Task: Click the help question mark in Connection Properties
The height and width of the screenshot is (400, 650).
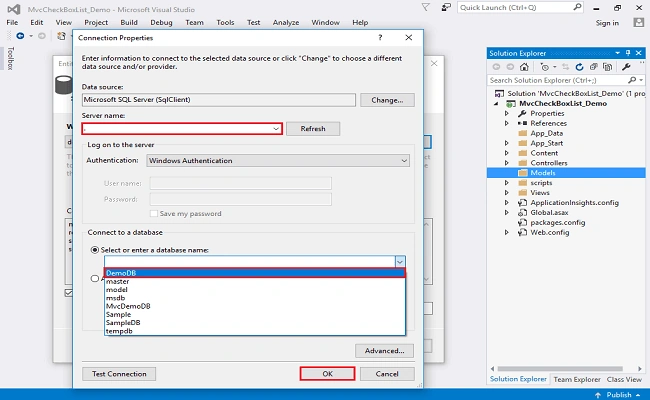Action: 380,38
